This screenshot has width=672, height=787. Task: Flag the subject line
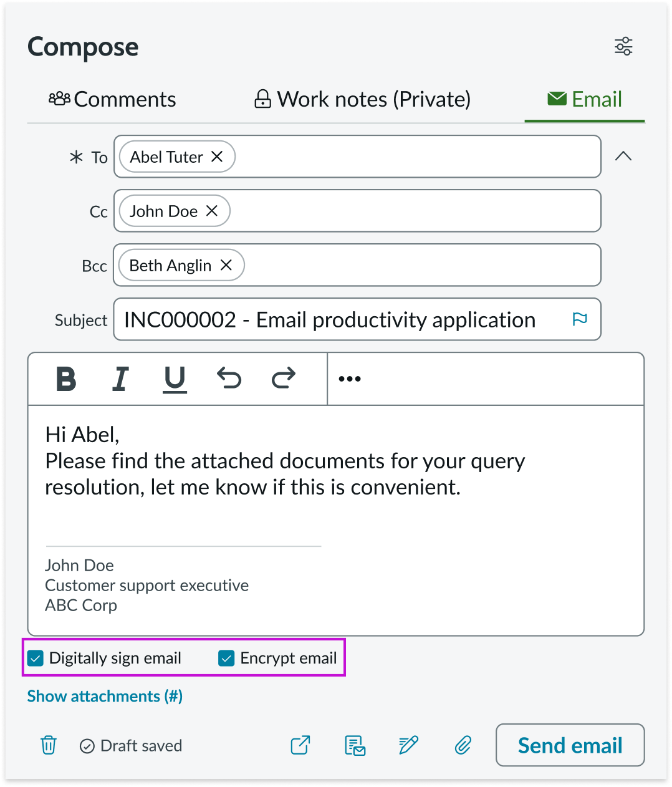580,319
